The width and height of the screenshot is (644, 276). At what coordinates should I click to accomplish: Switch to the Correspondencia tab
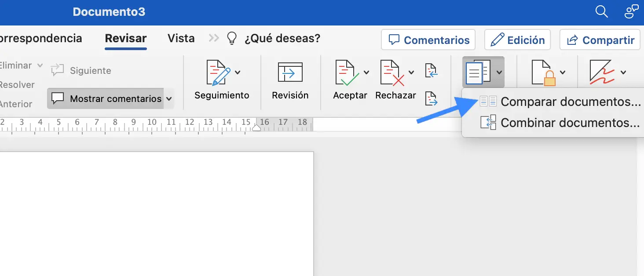41,38
